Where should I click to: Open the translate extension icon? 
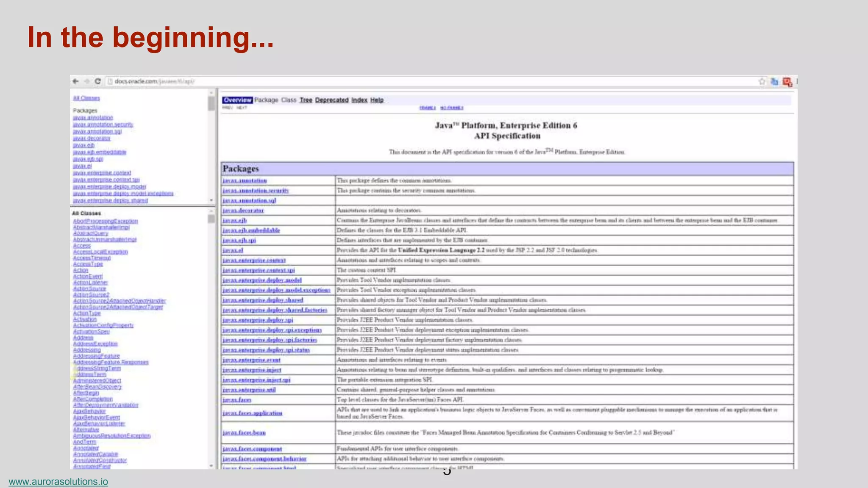tap(774, 81)
